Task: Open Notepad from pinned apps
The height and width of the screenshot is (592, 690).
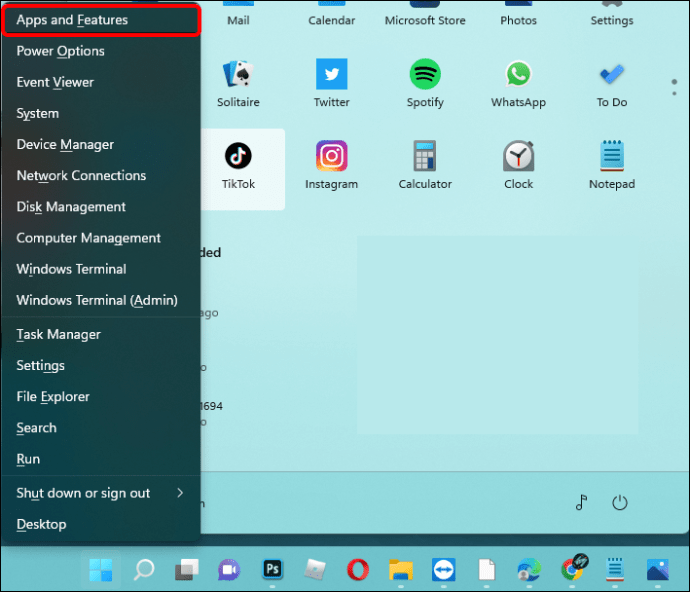Action: point(612,166)
